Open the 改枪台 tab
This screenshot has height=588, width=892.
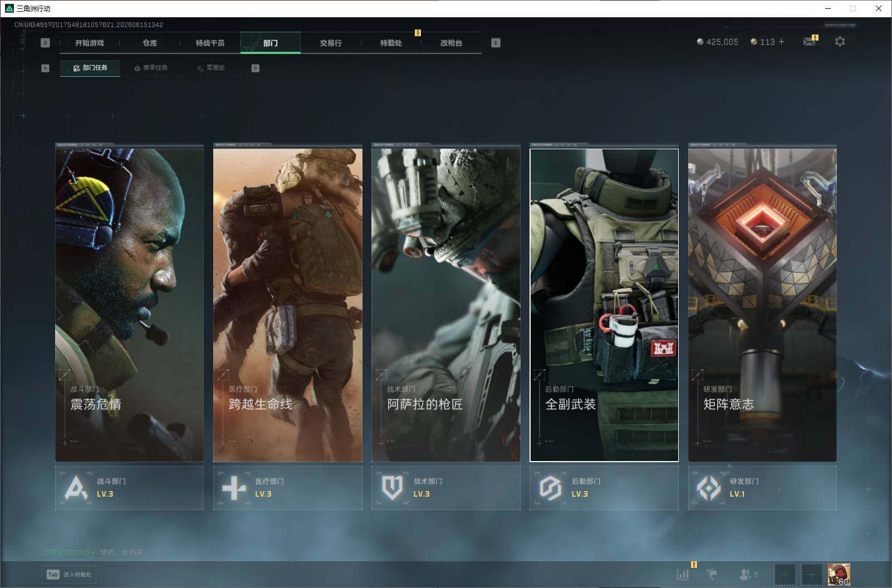coord(451,43)
